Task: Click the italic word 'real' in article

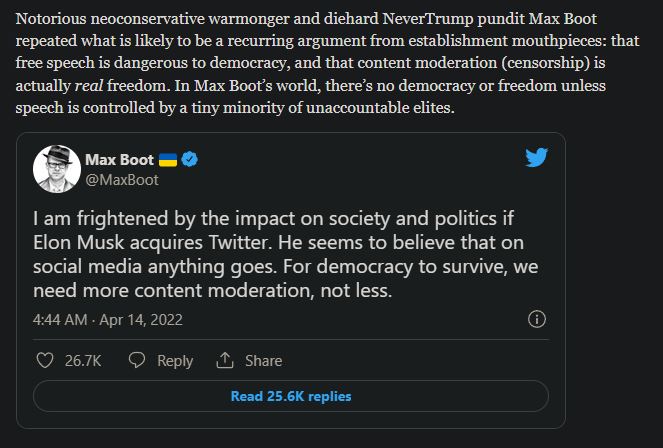Action: pos(89,86)
